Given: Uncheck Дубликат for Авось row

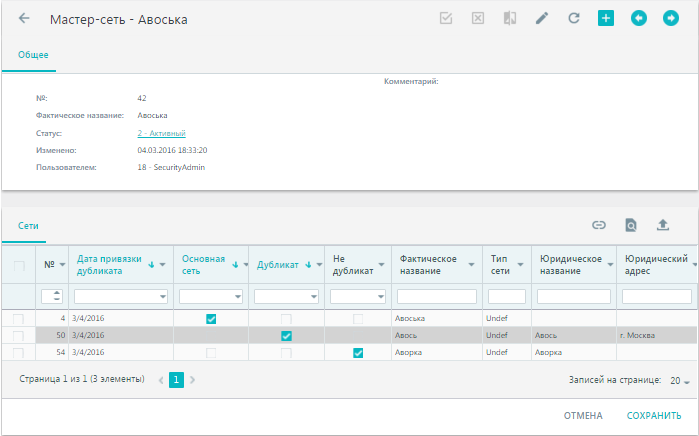Looking at the screenshot, I should pos(286,336).
